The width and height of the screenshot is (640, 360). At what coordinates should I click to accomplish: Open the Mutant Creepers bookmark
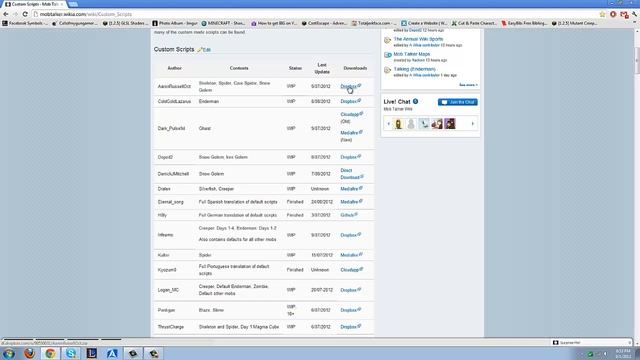[574, 23]
